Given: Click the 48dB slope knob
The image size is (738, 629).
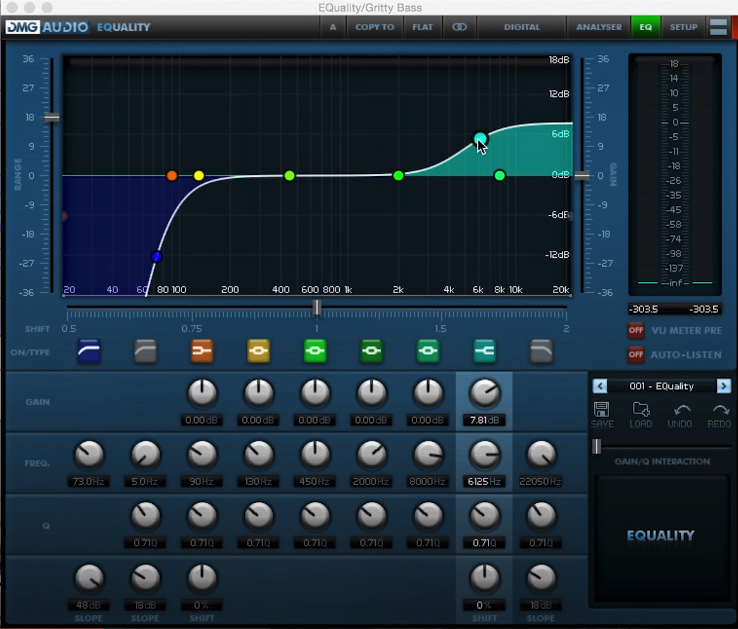Looking at the screenshot, I should (x=89, y=578).
